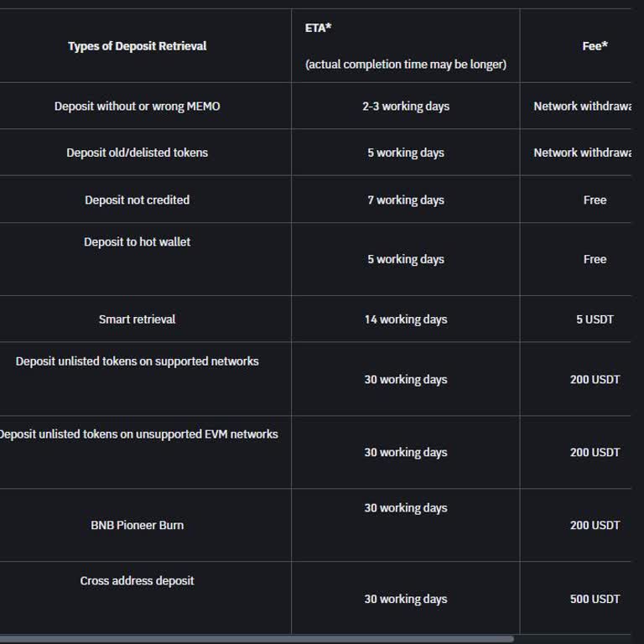
Task: Click the "Types of Deposit Retrieval" column header
Action: click(x=137, y=46)
